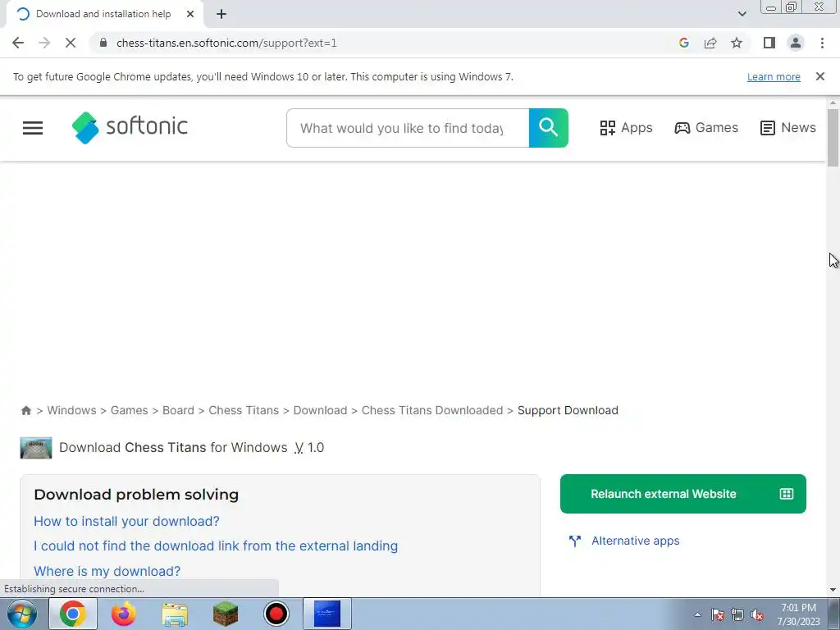View site information via lock icon
Viewport: 840px width, 630px height.
pyautogui.click(x=103, y=43)
